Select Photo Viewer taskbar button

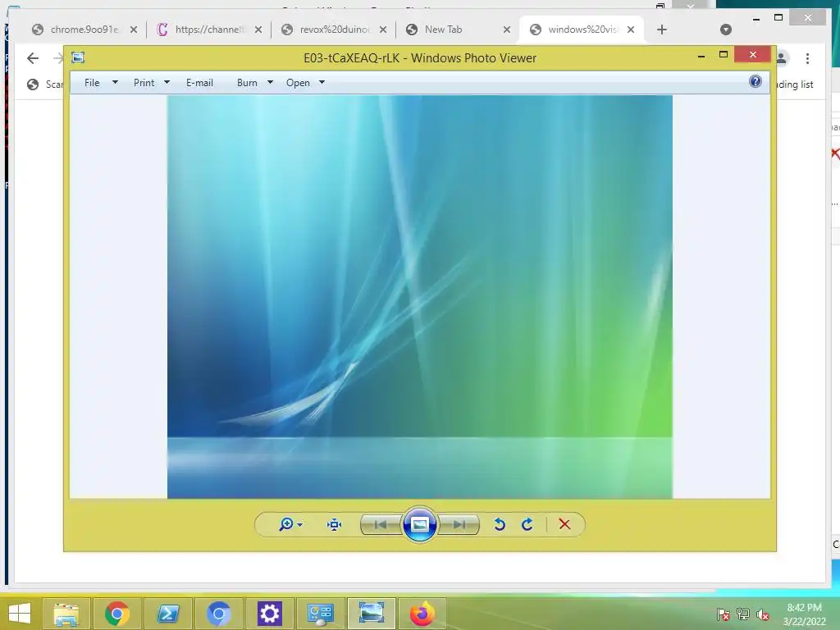point(372,614)
